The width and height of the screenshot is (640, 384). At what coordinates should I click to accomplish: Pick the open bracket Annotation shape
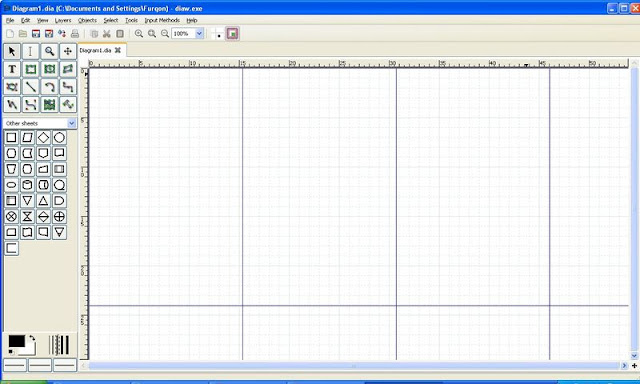tap(11, 248)
